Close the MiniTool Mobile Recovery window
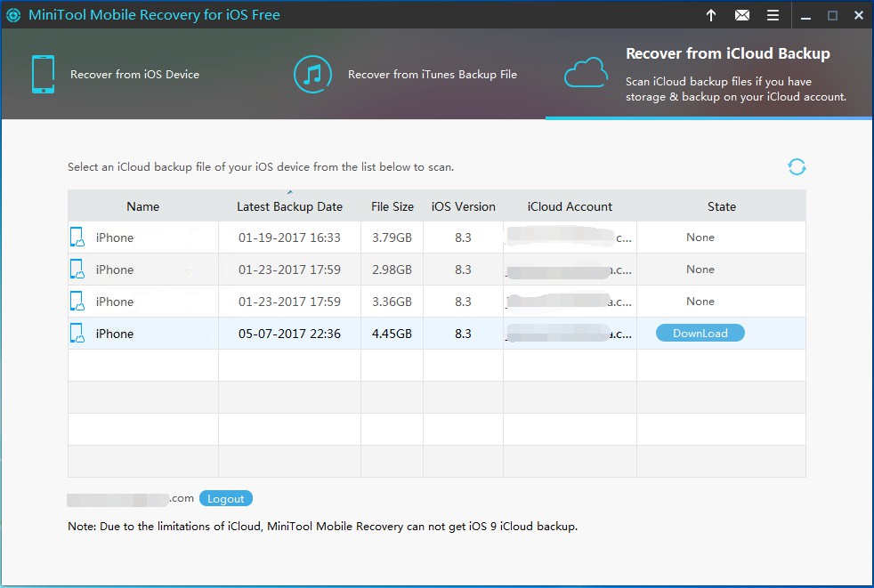The height and width of the screenshot is (588, 874). pos(858,16)
